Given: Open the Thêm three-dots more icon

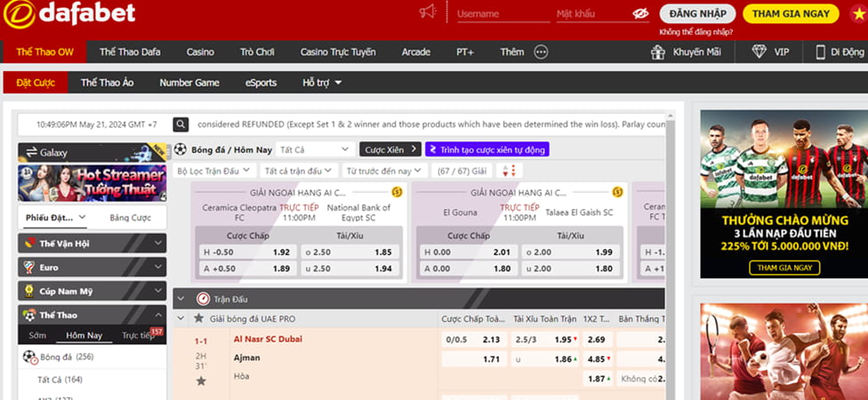Looking at the screenshot, I should 541,52.
